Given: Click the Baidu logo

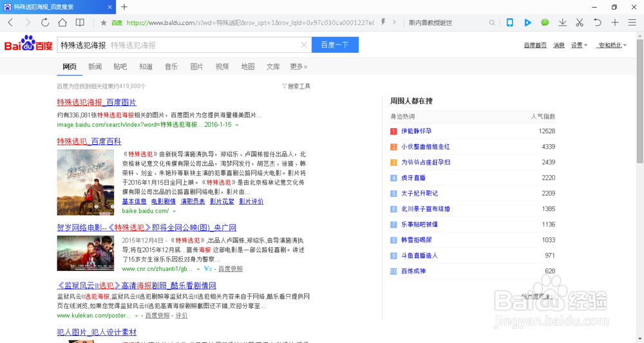Looking at the screenshot, I should [x=28, y=43].
